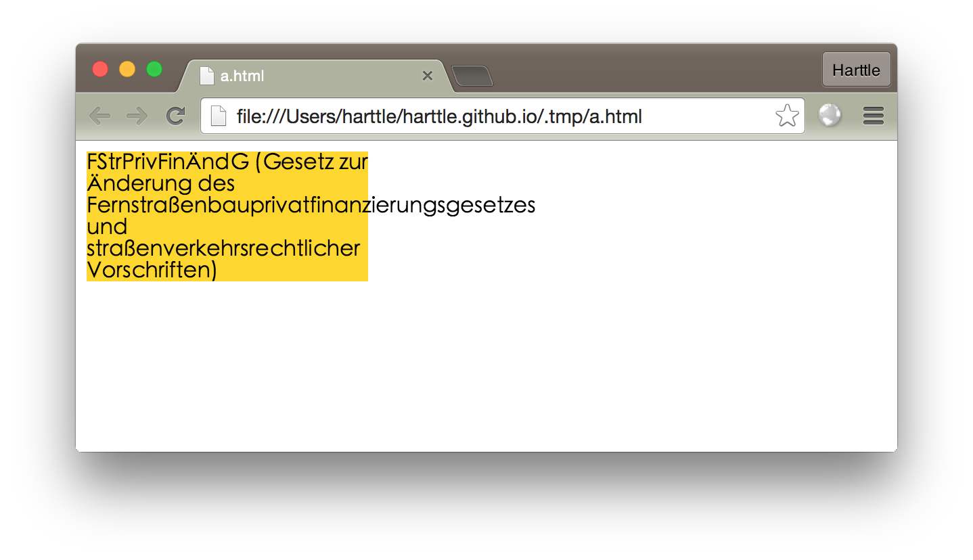Click the word straßenverkehrsrechtlicher
Viewport: 973px width, 560px height.
(x=223, y=248)
